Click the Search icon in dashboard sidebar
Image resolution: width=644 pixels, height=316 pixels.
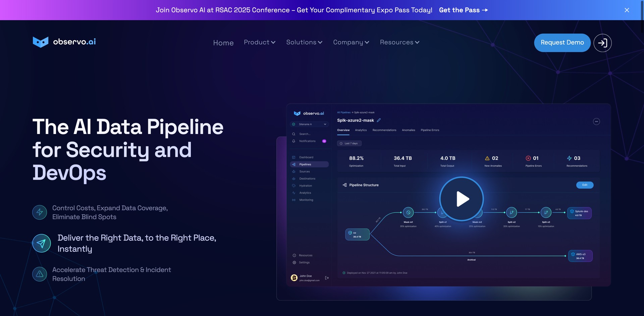[x=293, y=134]
